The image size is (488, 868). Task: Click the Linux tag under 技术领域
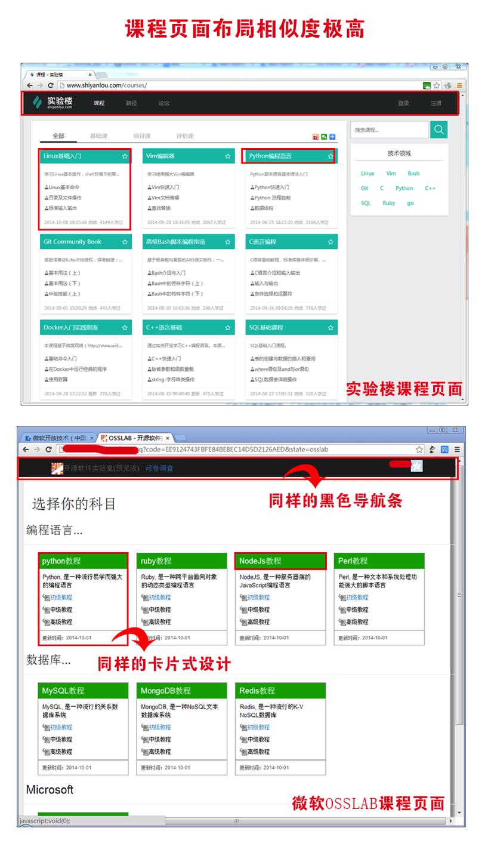pyautogui.click(x=367, y=174)
